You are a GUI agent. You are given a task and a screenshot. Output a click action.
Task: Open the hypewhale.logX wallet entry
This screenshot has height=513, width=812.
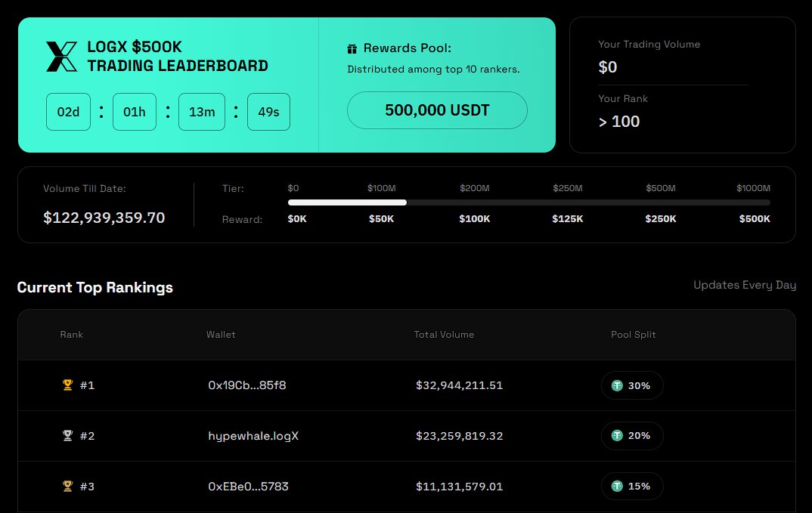[253, 436]
